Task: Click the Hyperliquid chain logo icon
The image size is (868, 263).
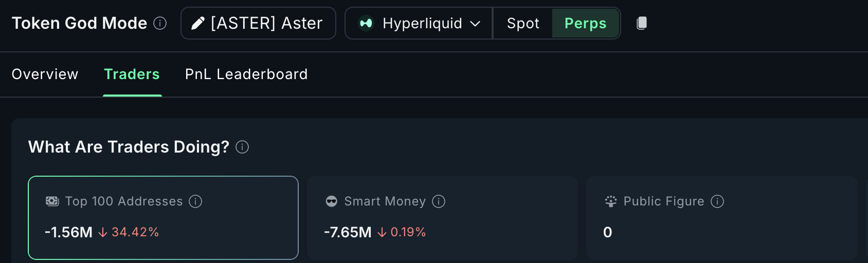Action: 366,23
